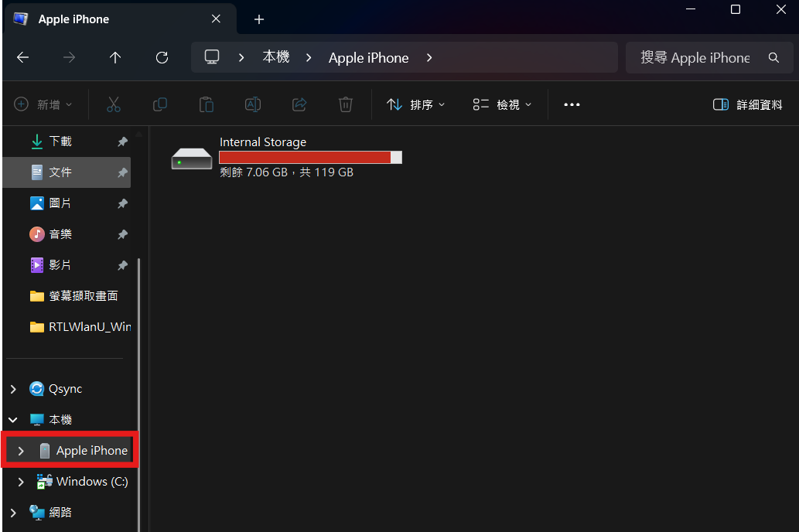Click 本機 in the address breadcrumb
This screenshot has height=532, width=799.
pos(276,57)
